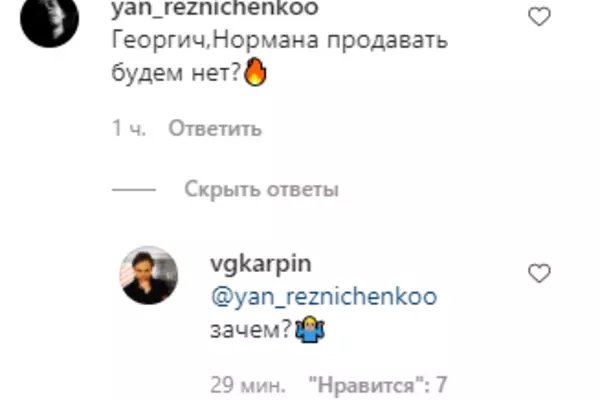Click the 29 мин. reply timestamp
The width and height of the screenshot is (600, 400).
(248, 385)
